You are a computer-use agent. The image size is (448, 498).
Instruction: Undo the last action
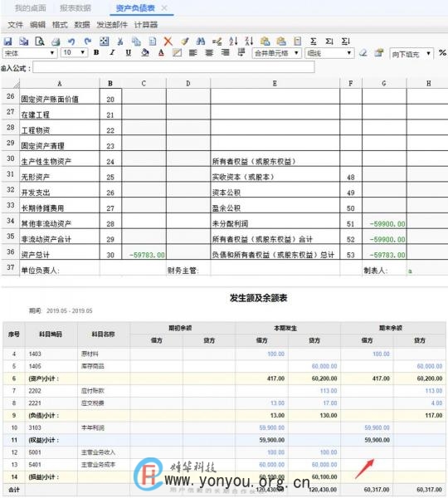click(71, 41)
